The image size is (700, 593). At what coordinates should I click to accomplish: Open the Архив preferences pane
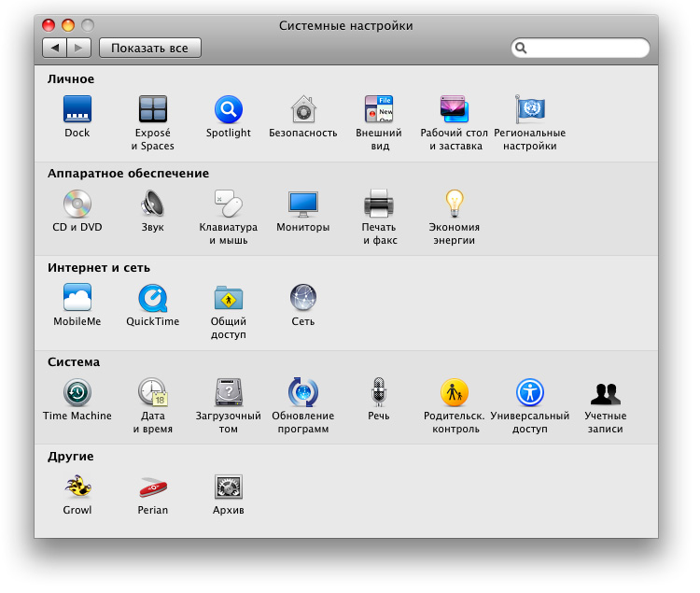[228, 487]
